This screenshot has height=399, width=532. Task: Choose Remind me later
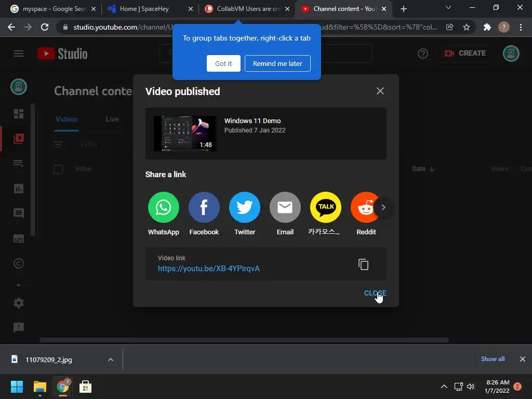coord(277,63)
